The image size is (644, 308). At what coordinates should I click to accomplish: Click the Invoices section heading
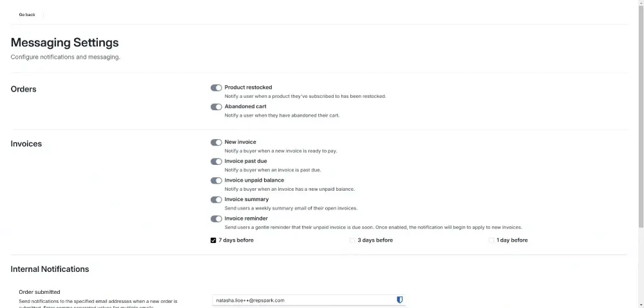pyautogui.click(x=26, y=144)
